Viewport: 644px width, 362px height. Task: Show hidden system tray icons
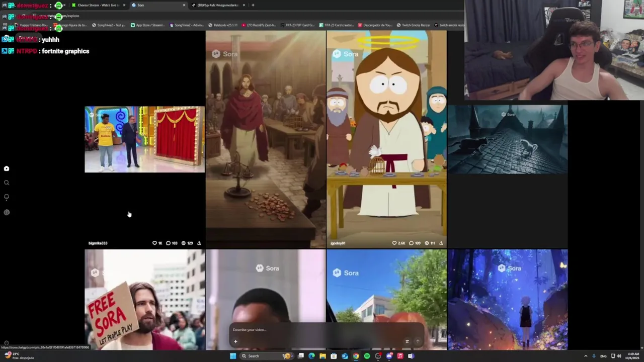tap(587, 356)
